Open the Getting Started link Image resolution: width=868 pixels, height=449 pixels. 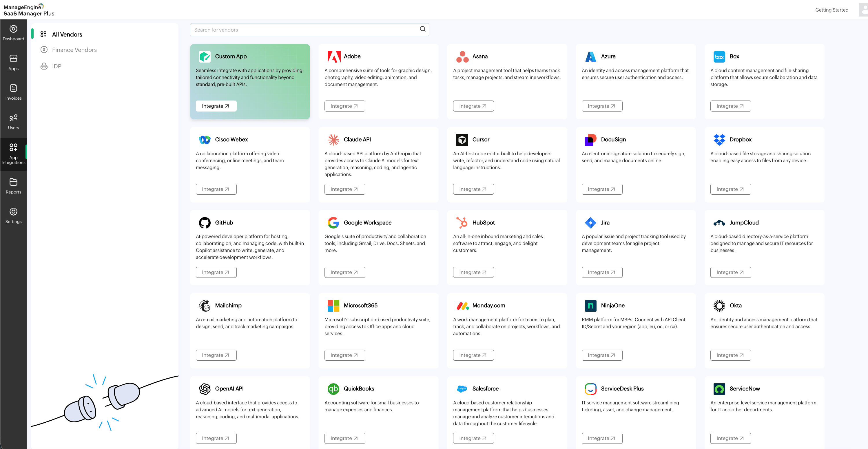(831, 10)
